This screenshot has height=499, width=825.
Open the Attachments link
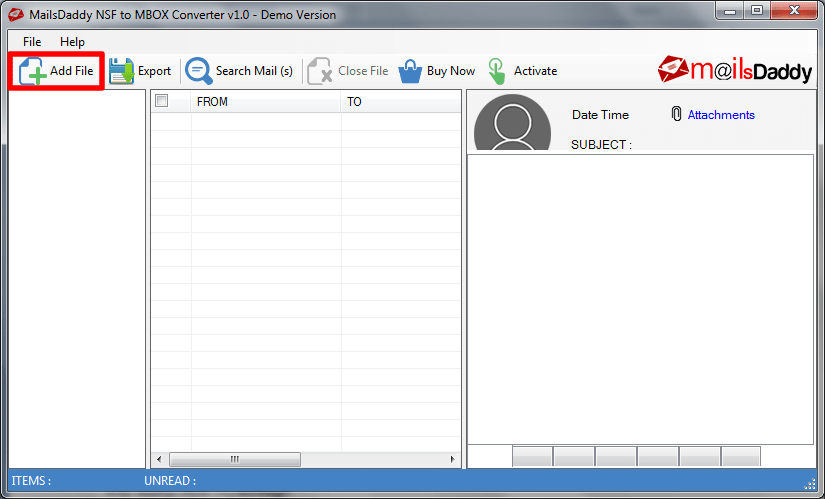(x=721, y=115)
